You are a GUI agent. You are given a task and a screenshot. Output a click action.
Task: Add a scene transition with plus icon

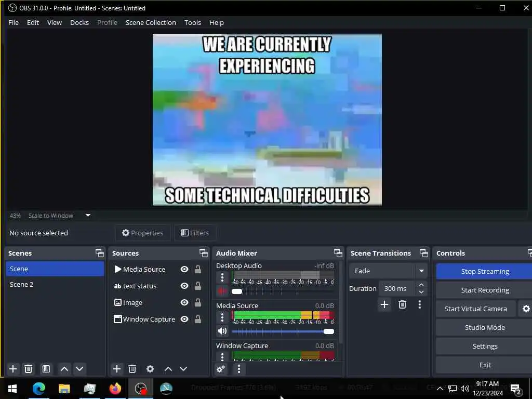[x=384, y=304]
